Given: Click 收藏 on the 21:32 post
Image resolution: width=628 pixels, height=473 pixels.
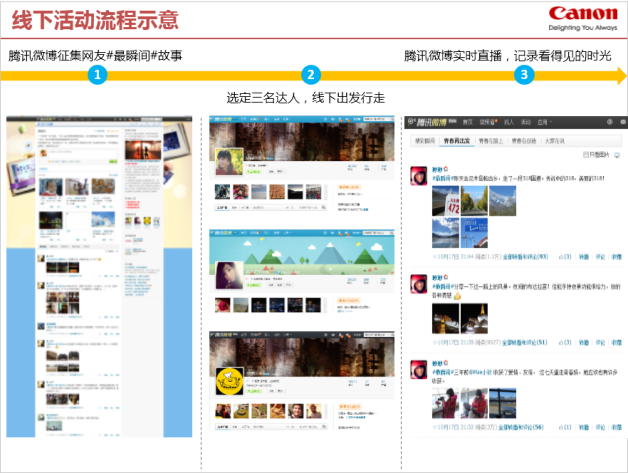Looking at the screenshot, I should click(x=617, y=427).
